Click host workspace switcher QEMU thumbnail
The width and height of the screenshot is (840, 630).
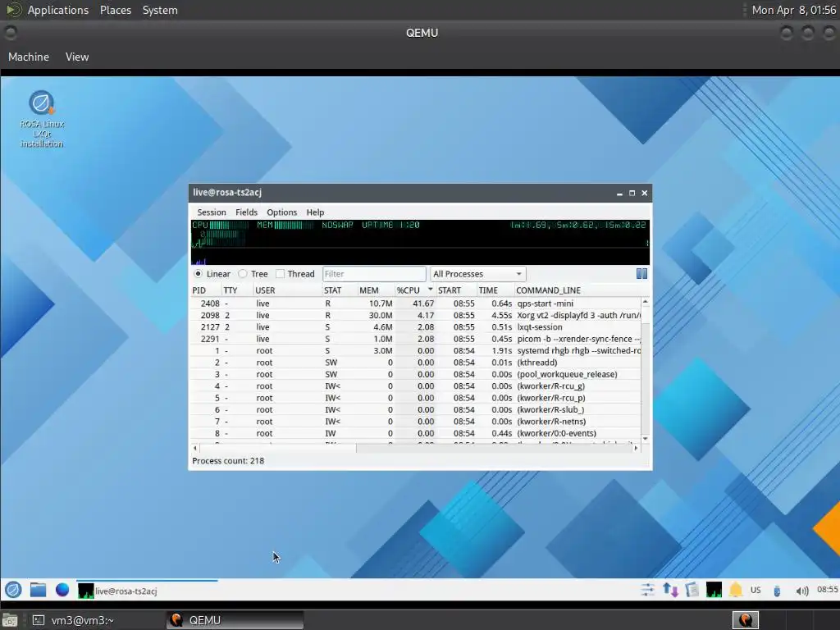(x=745, y=620)
